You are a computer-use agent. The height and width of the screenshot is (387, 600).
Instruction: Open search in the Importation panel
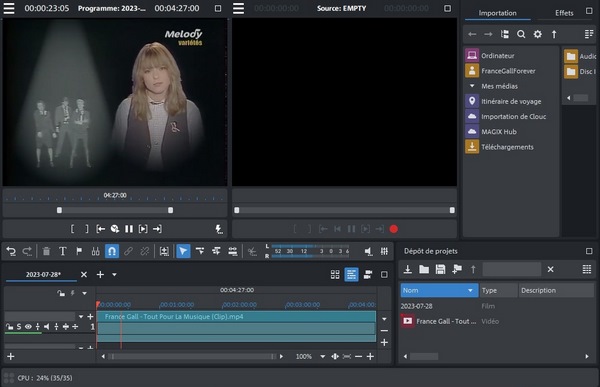pyautogui.click(x=521, y=34)
